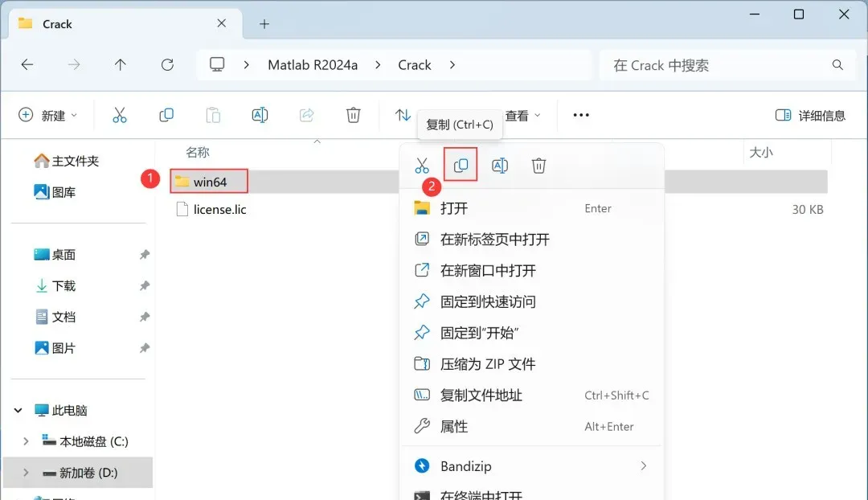Click the PC monitor icon in address bar
This screenshot has height=500, width=868.
coord(217,65)
